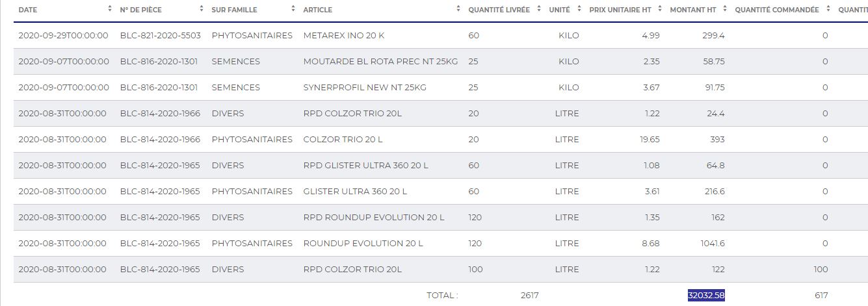Click the ARTICLE column header label

coord(317,10)
